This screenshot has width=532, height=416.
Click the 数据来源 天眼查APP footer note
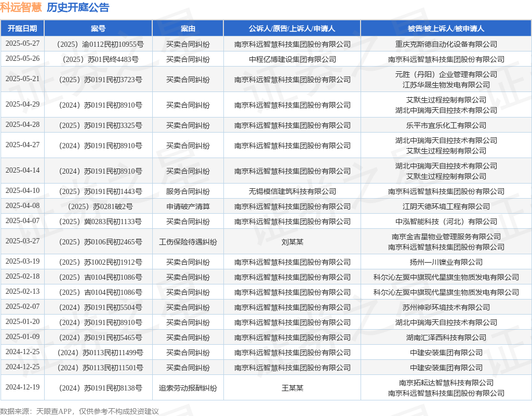79,411
